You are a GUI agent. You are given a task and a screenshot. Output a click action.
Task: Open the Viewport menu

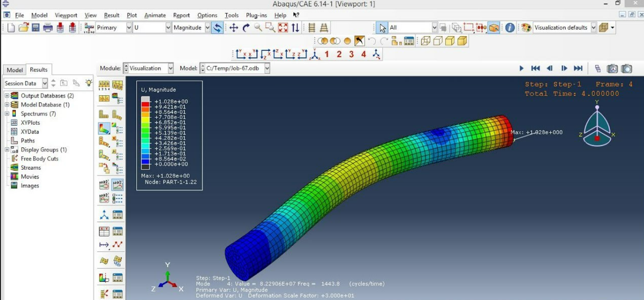click(x=66, y=15)
